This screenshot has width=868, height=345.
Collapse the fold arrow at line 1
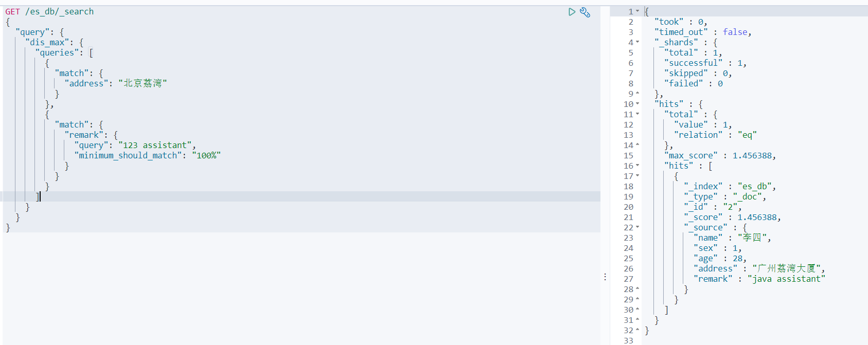point(637,11)
